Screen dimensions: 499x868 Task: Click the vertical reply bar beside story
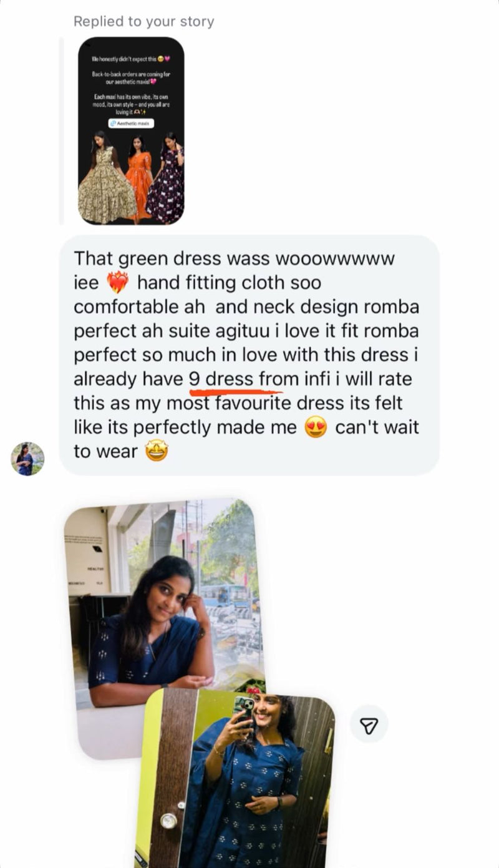tap(61, 130)
